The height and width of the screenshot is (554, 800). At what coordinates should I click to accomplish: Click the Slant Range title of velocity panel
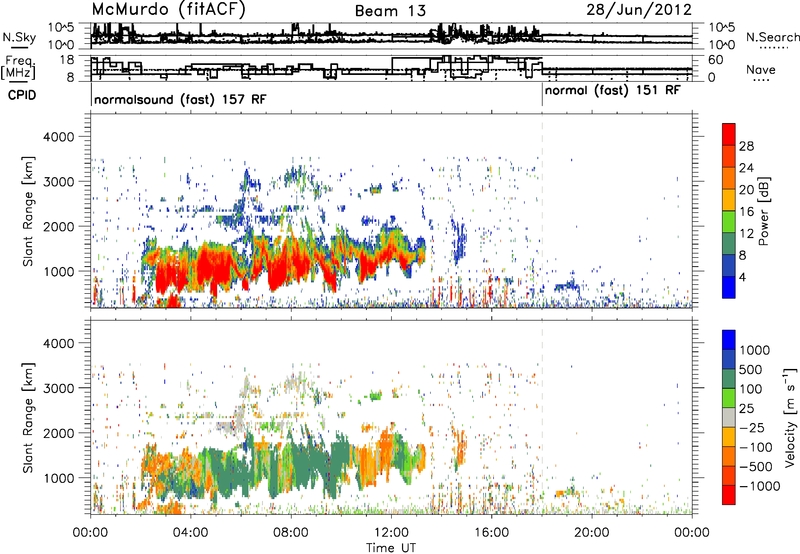tap(28, 418)
